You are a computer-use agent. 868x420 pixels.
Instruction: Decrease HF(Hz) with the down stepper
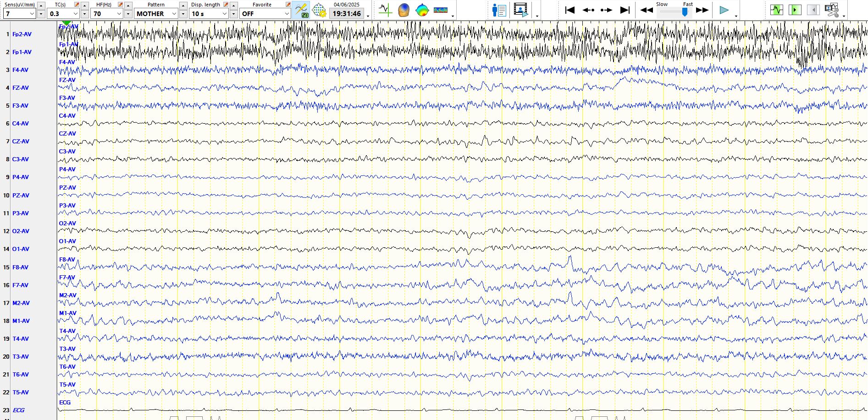128,14
